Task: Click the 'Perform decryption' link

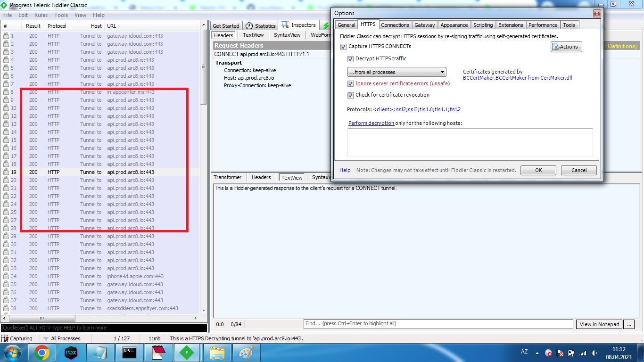Action: point(371,123)
